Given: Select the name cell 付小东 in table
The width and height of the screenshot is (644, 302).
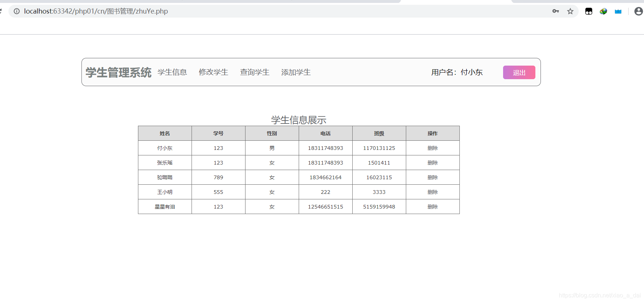Looking at the screenshot, I should pyautogui.click(x=165, y=148).
